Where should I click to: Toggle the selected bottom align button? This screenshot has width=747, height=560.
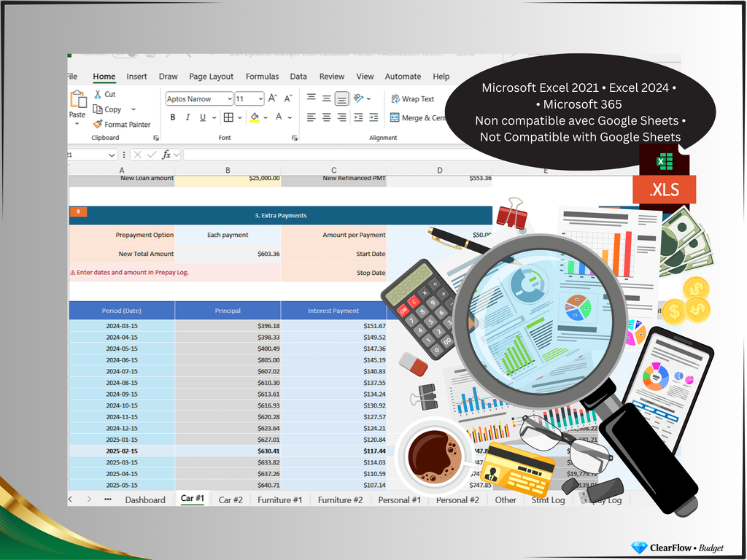[341, 98]
